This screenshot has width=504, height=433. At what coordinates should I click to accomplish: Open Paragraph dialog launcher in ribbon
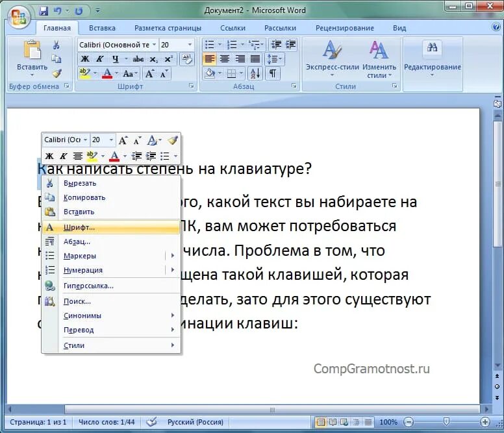coord(294,86)
